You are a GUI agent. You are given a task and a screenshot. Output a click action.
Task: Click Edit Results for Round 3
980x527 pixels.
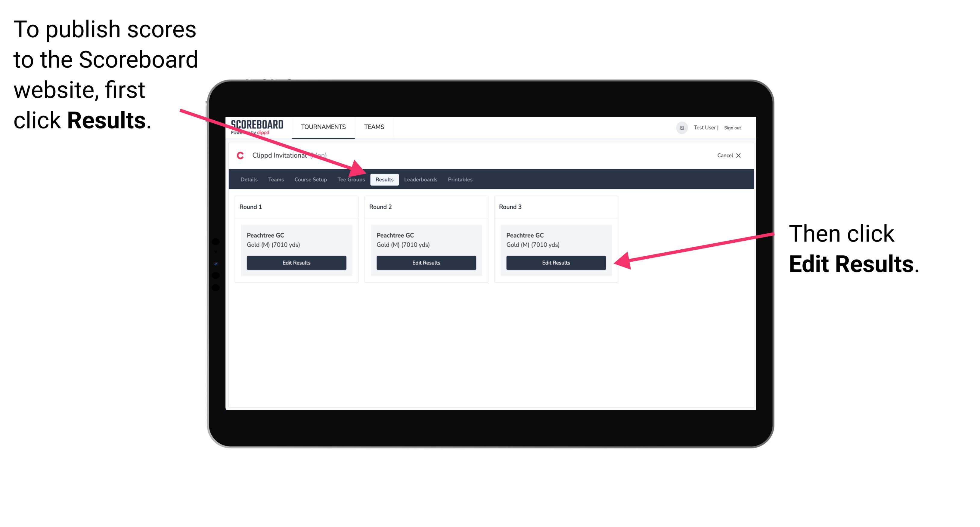(555, 263)
